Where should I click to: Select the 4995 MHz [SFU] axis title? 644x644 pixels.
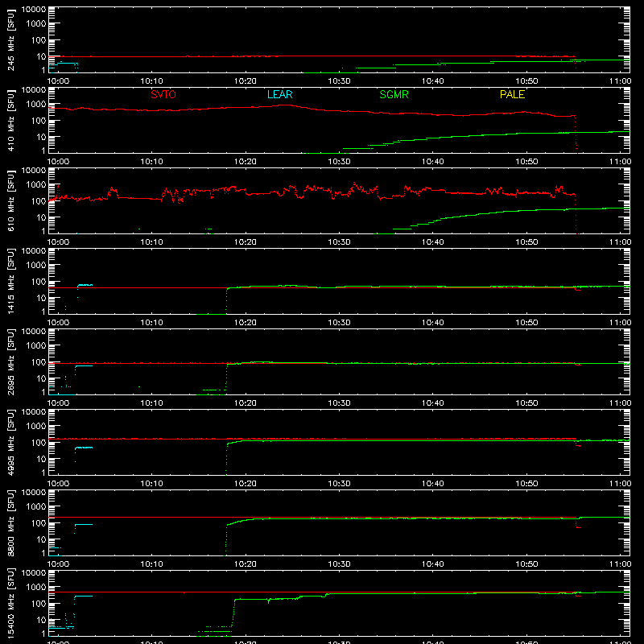(x=11, y=442)
